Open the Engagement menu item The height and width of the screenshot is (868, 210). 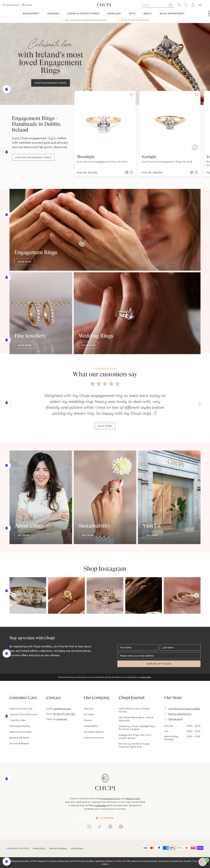point(31,13)
